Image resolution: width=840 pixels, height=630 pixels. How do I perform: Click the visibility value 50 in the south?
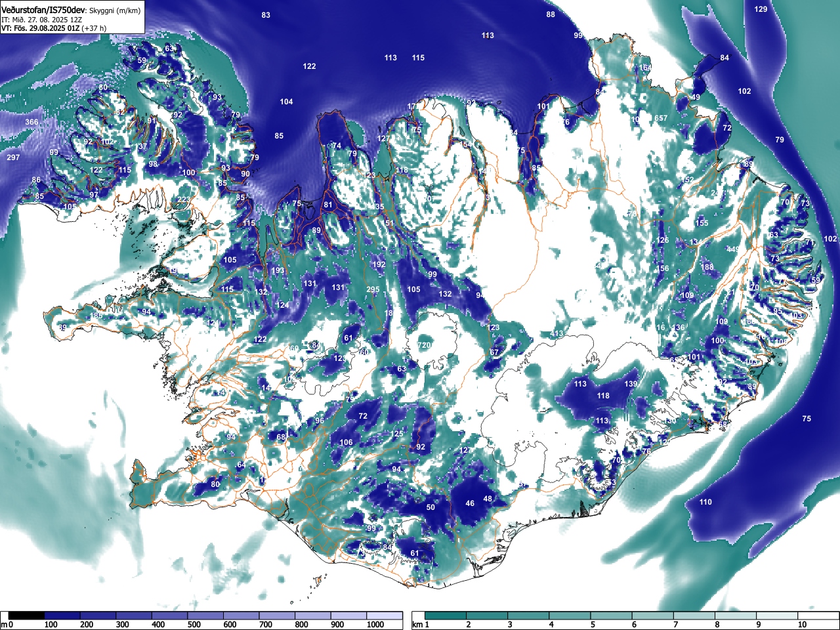[x=430, y=507]
